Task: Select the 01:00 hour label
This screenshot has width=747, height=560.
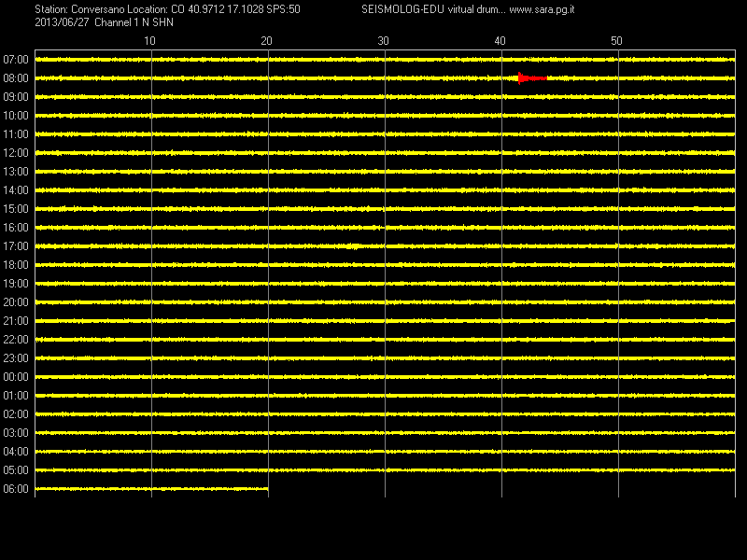Action: coord(16,396)
